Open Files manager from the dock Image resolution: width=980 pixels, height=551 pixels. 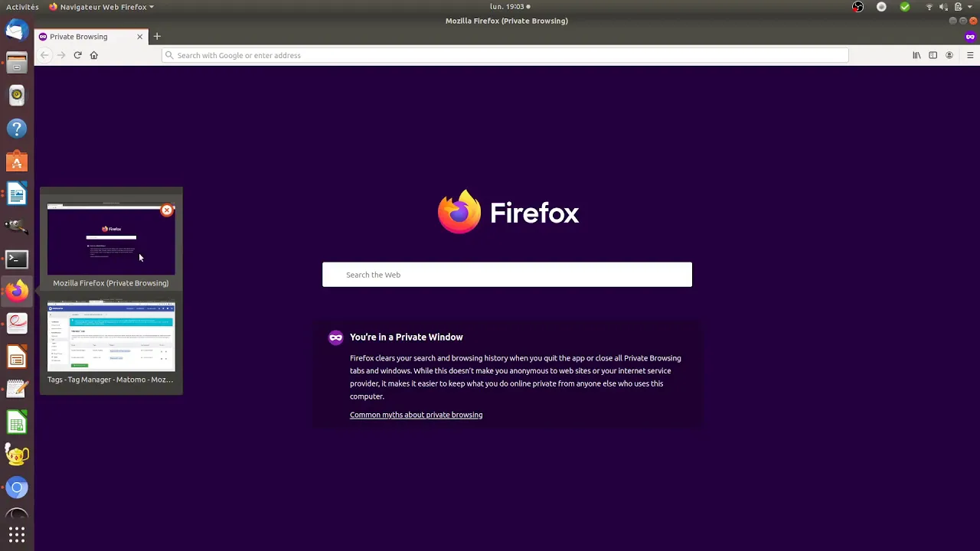tap(17, 63)
